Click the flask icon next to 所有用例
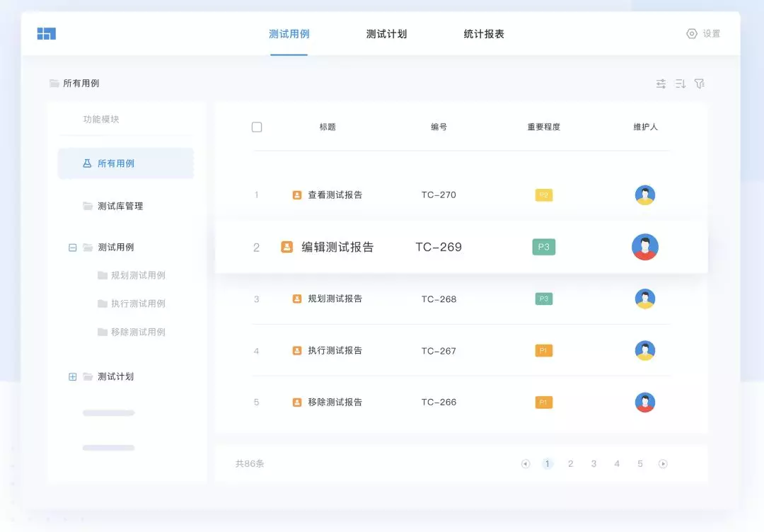The width and height of the screenshot is (764, 532). (x=87, y=163)
